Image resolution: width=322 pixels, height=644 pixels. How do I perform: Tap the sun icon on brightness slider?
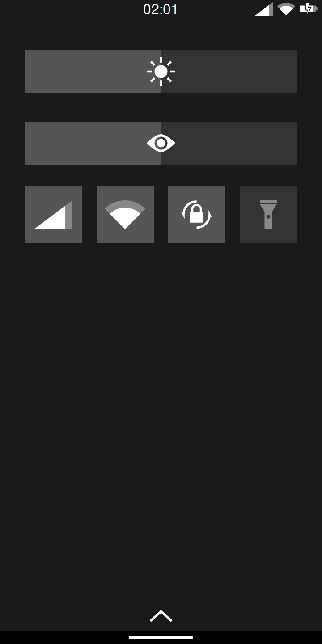tap(161, 72)
